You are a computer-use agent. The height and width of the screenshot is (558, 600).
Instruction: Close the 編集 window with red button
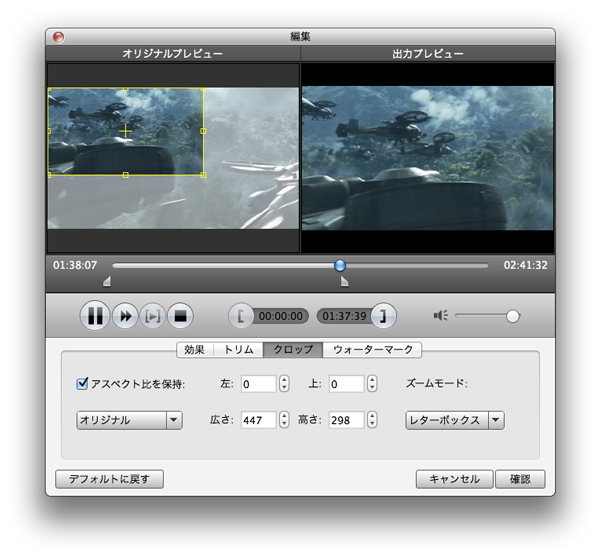click(x=59, y=37)
